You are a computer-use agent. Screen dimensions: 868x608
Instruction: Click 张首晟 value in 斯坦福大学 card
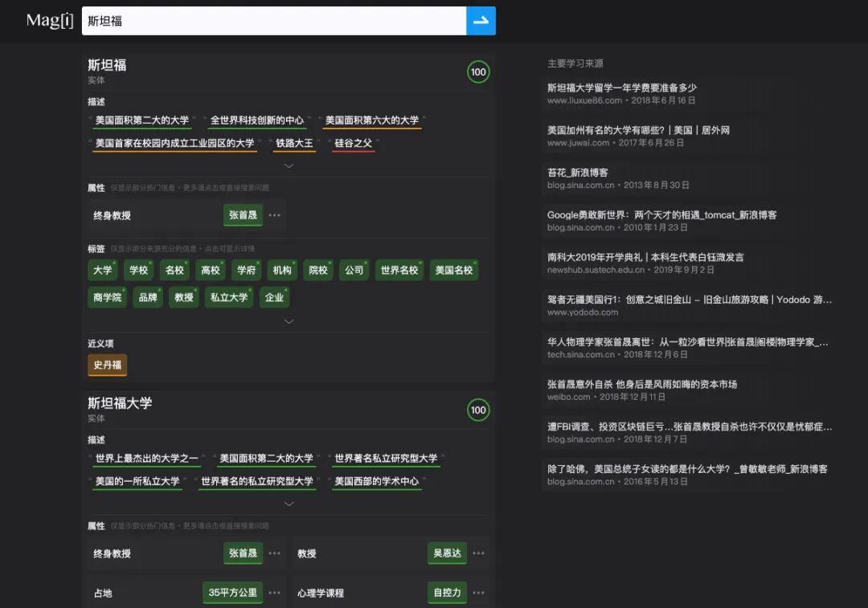[x=243, y=553]
